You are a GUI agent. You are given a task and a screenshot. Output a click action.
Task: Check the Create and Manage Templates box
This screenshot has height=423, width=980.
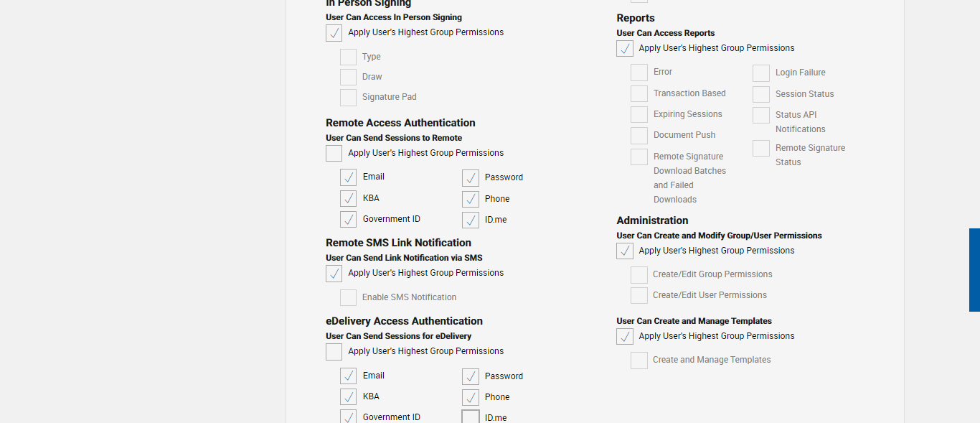click(x=639, y=361)
